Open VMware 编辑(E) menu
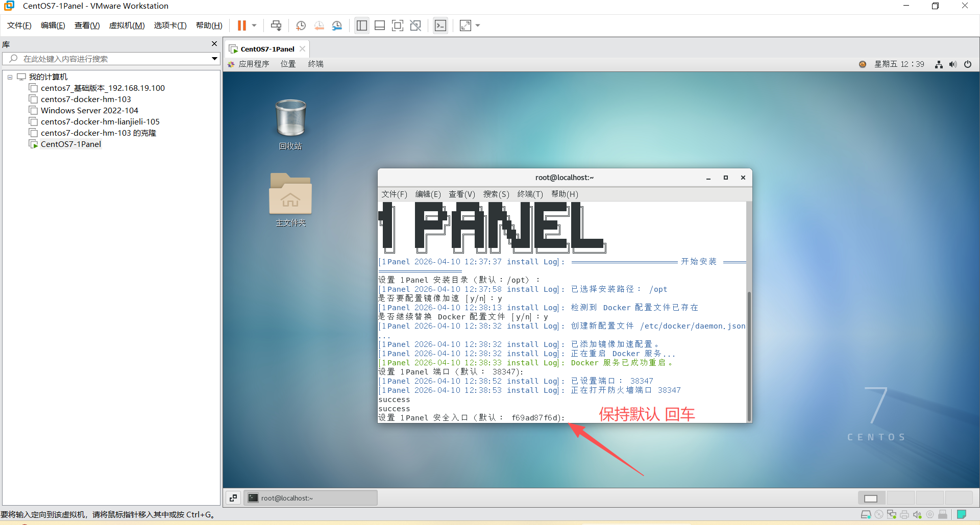 click(x=53, y=26)
